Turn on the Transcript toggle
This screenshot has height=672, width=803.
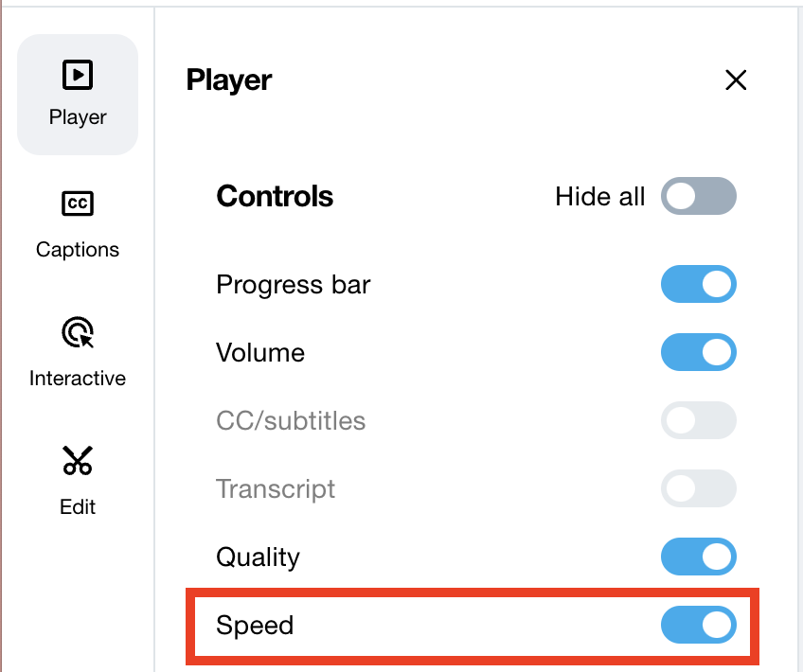coord(698,488)
